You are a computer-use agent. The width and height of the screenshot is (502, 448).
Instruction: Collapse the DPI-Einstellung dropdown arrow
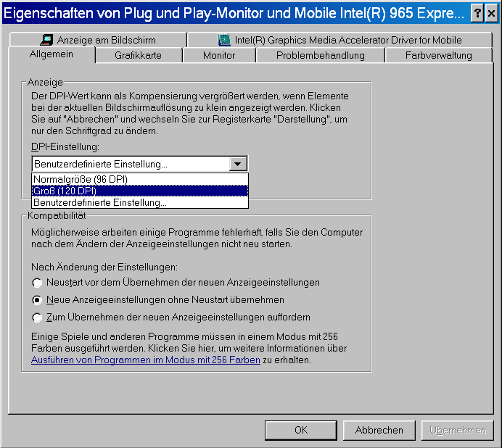coord(238,164)
